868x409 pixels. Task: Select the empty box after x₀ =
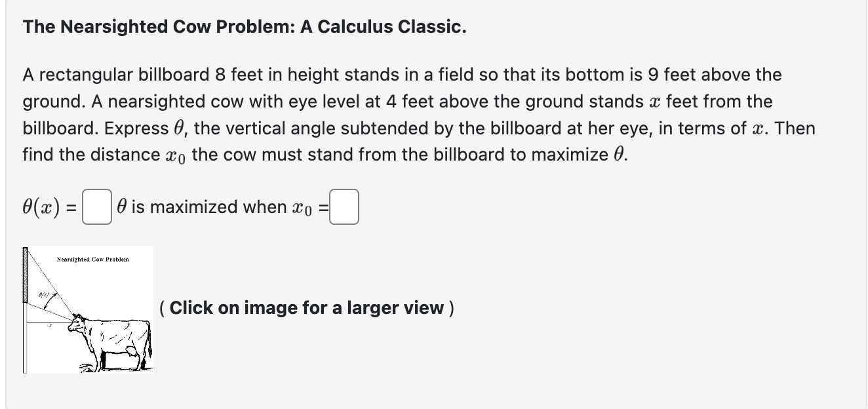coord(344,207)
